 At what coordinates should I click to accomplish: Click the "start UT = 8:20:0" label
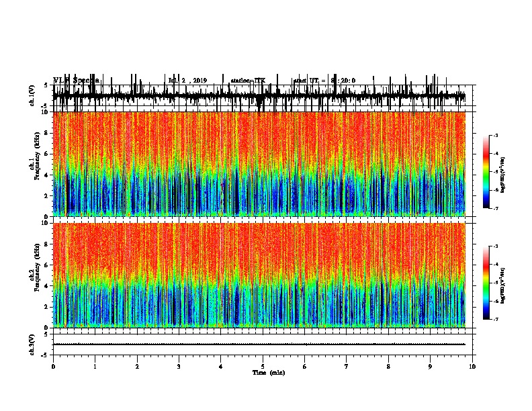(324, 81)
